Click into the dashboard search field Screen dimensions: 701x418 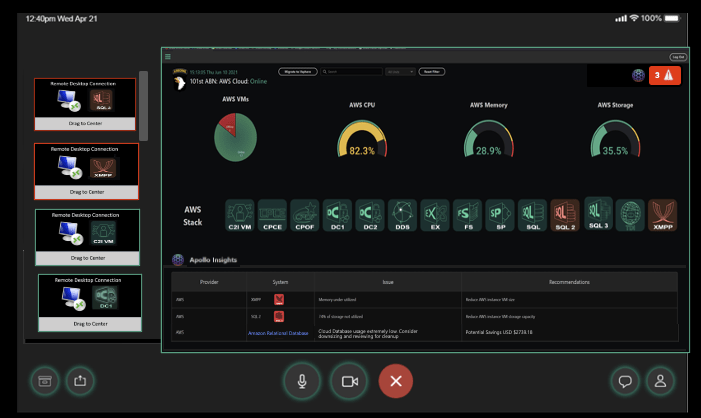pyautogui.click(x=351, y=72)
